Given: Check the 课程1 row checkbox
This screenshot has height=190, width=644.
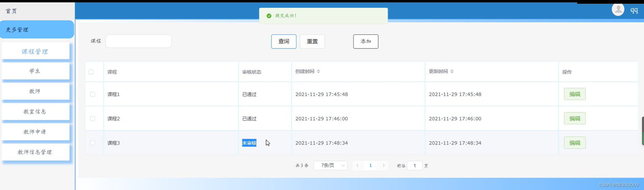Looking at the screenshot, I should [x=93, y=94].
